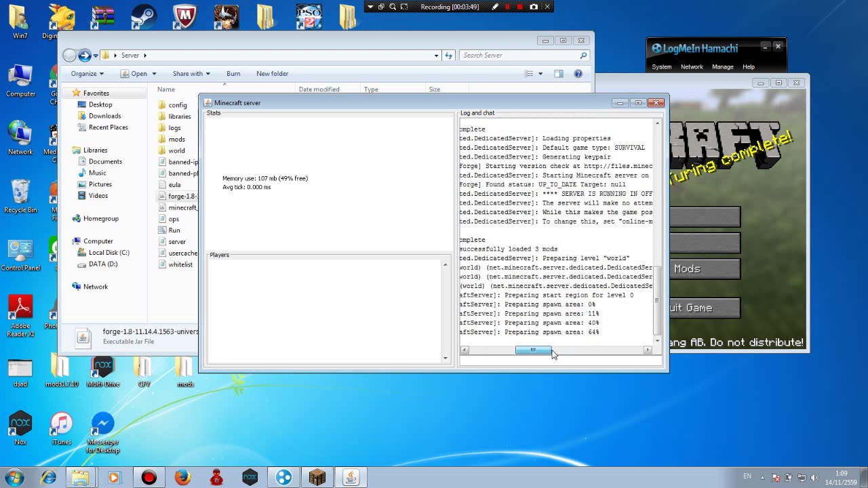Click the window-select icon on recording bar

click(x=381, y=7)
